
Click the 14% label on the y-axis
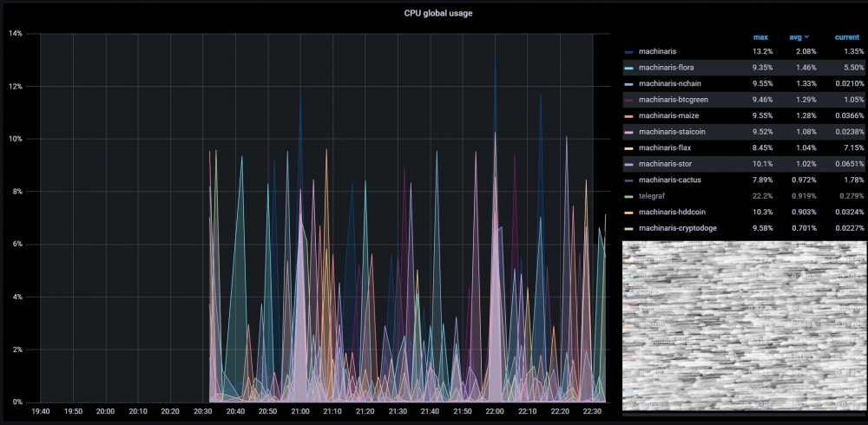click(16, 34)
